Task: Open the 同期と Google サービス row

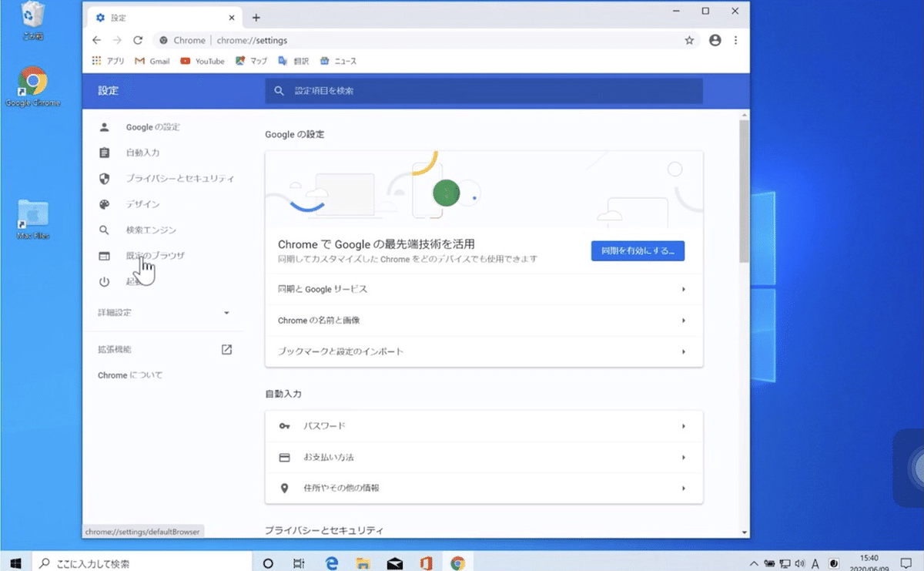Action: [x=484, y=289]
